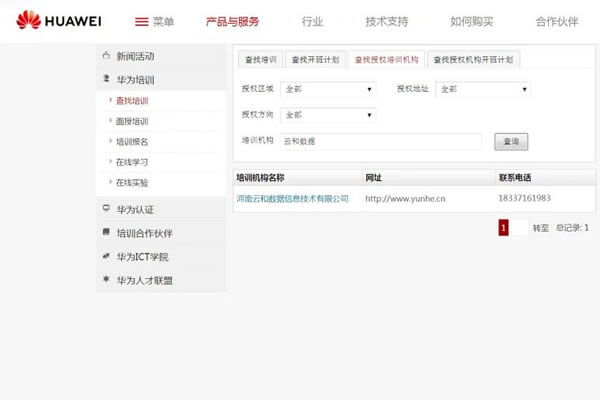
Task: Open the 授权方向 dropdown
Action: click(x=328, y=115)
